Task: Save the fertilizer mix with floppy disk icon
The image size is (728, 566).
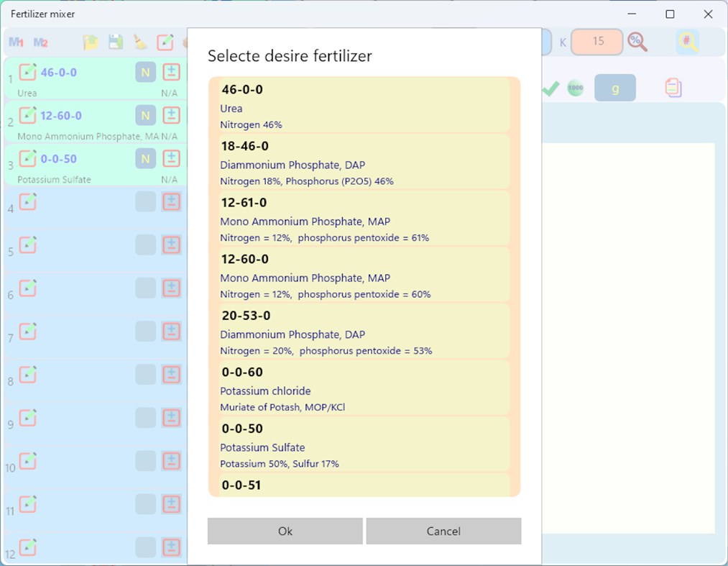Action: click(115, 42)
